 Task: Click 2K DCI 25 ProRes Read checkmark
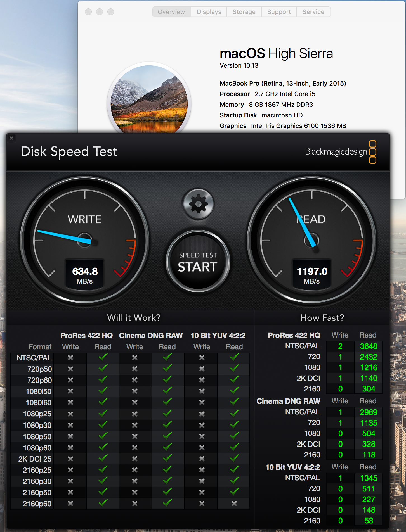click(x=103, y=458)
